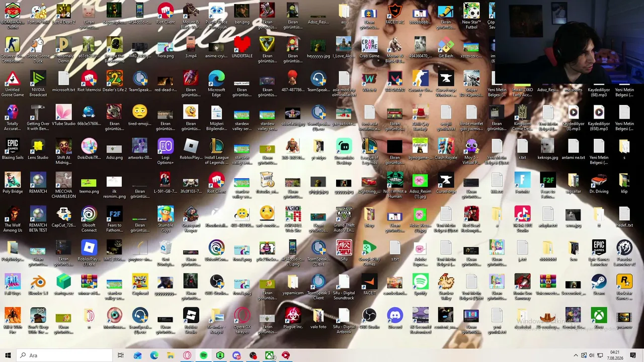The image size is (644, 362).
Task: Launch Stumble Guys from the desktop
Action: click(x=166, y=219)
